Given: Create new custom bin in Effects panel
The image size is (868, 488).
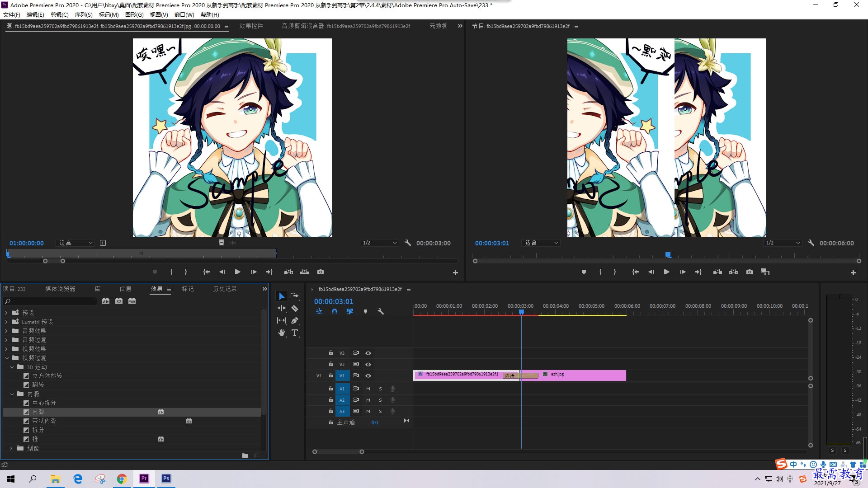Looking at the screenshot, I should [245, 455].
